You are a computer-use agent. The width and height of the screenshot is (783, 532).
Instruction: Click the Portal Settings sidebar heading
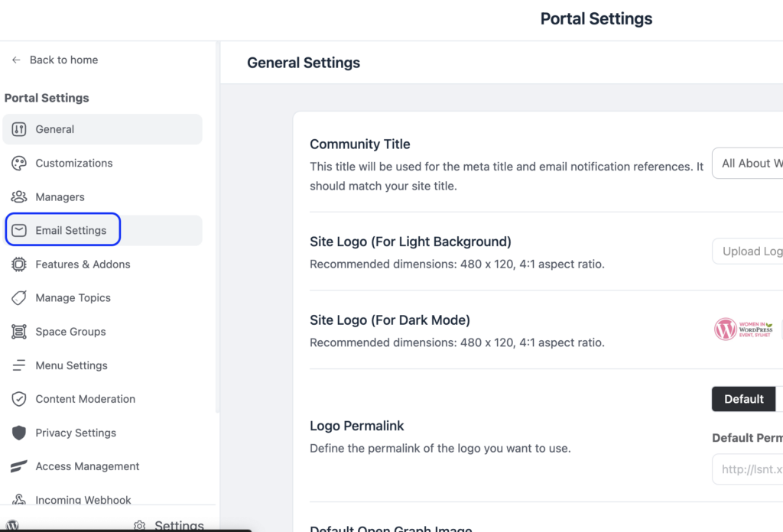[x=47, y=98]
